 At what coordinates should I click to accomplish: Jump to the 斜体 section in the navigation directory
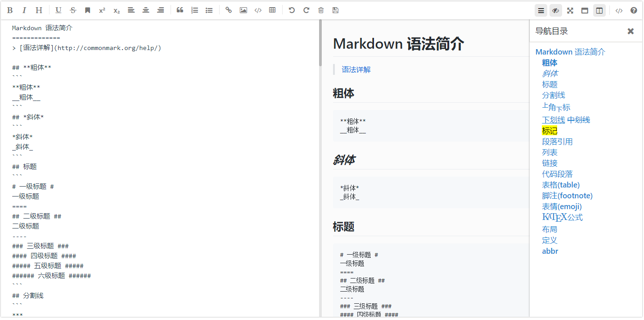550,73
